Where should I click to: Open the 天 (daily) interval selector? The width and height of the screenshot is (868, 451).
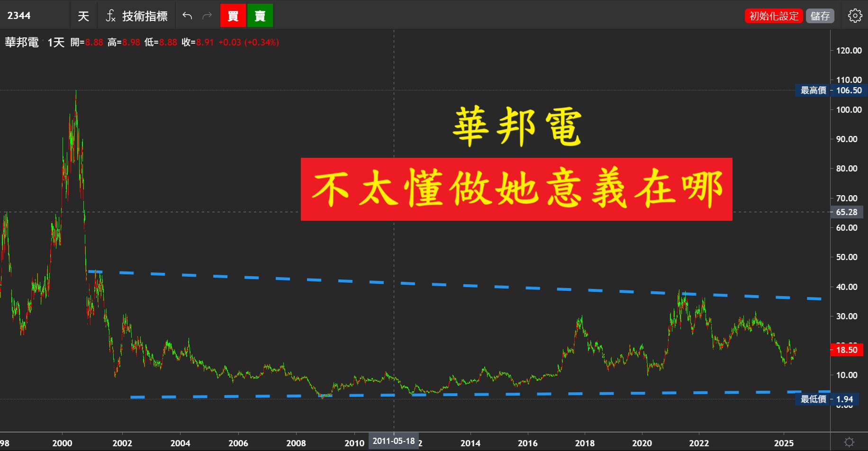coord(83,16)
